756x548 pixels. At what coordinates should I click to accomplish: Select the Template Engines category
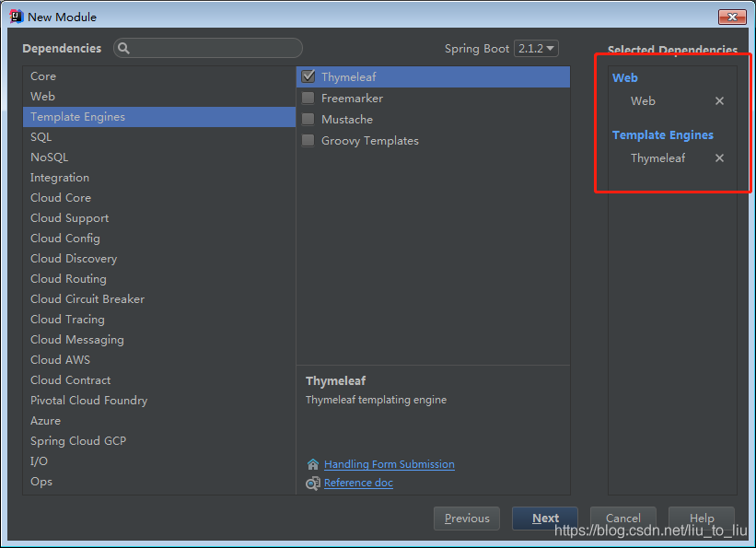159,117
